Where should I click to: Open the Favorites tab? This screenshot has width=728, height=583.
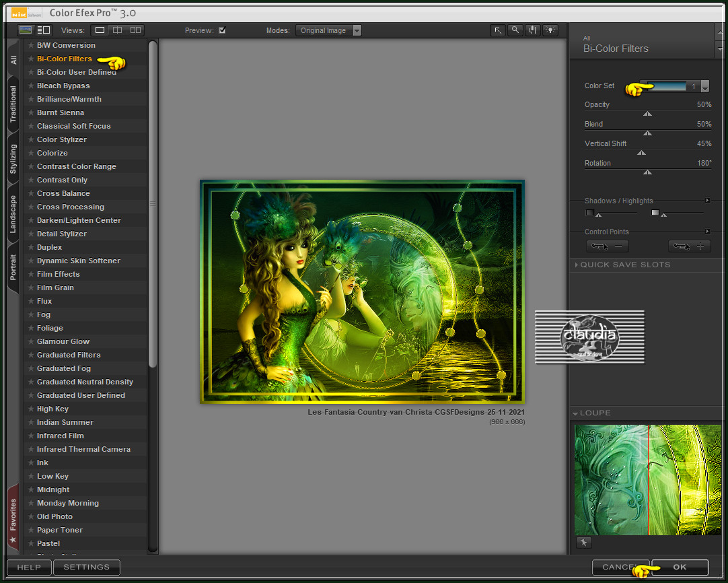pos(13,518)
